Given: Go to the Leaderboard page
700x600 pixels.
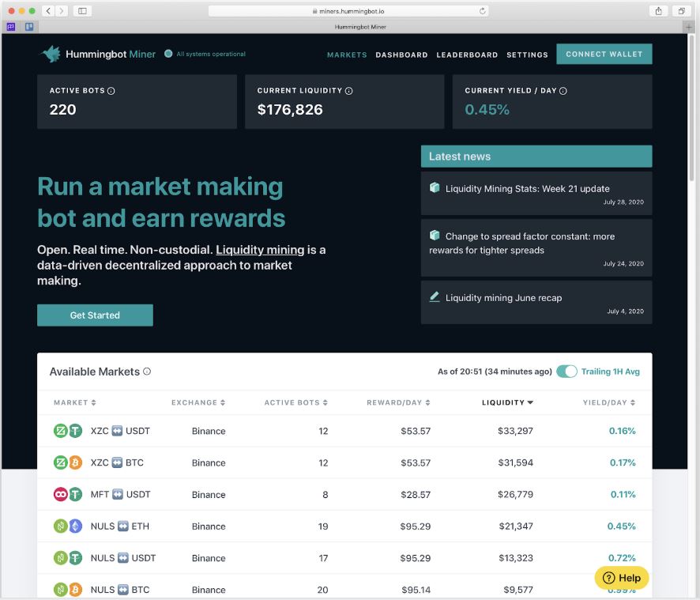Looking at the screenshot, I should 467,55.
